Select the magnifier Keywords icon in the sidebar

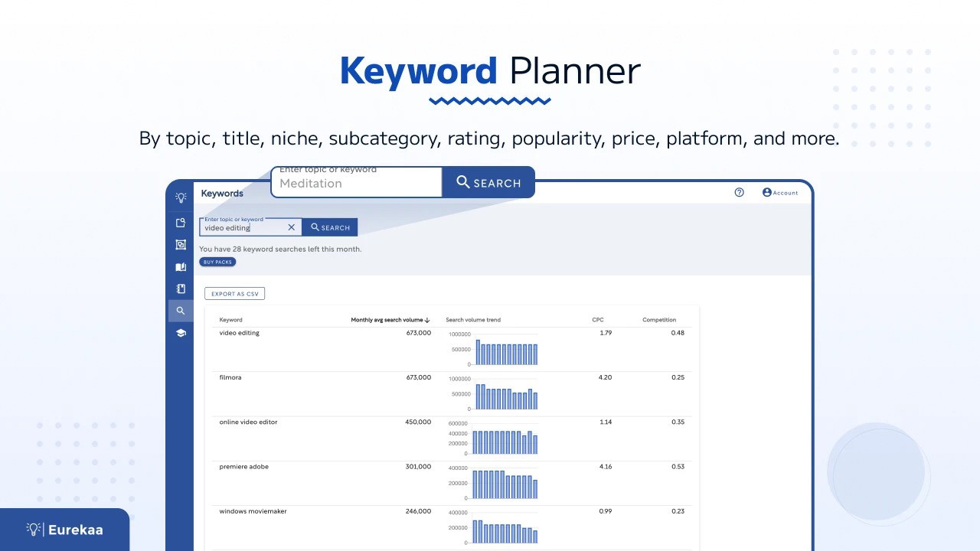pos(181,311)
